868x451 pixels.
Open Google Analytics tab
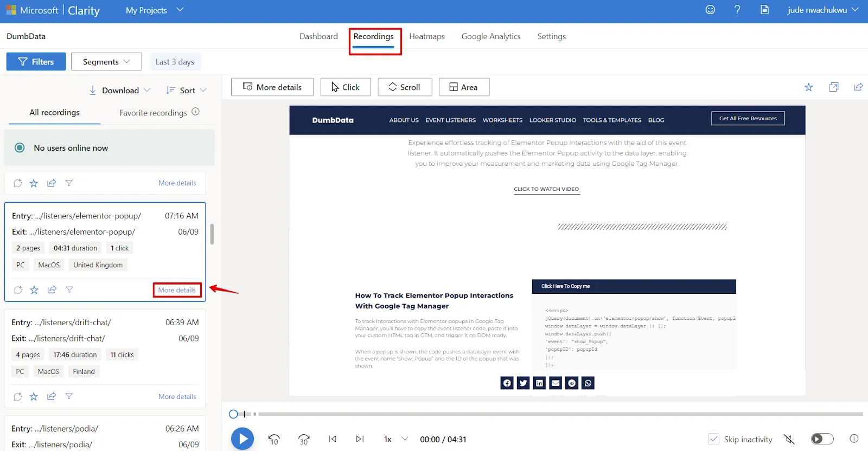pos(491,36)
